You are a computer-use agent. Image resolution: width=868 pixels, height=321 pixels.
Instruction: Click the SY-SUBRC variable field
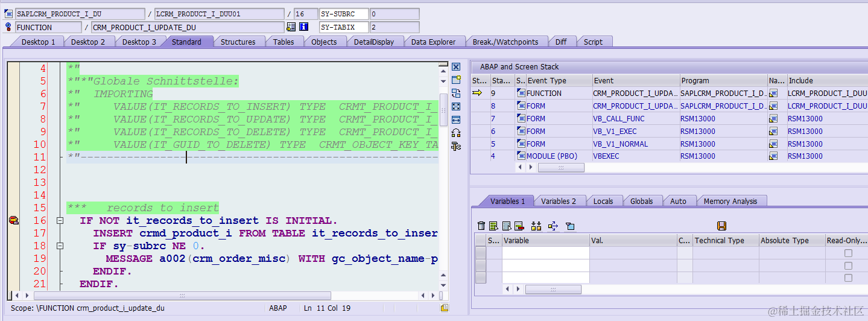click(344, 14)
